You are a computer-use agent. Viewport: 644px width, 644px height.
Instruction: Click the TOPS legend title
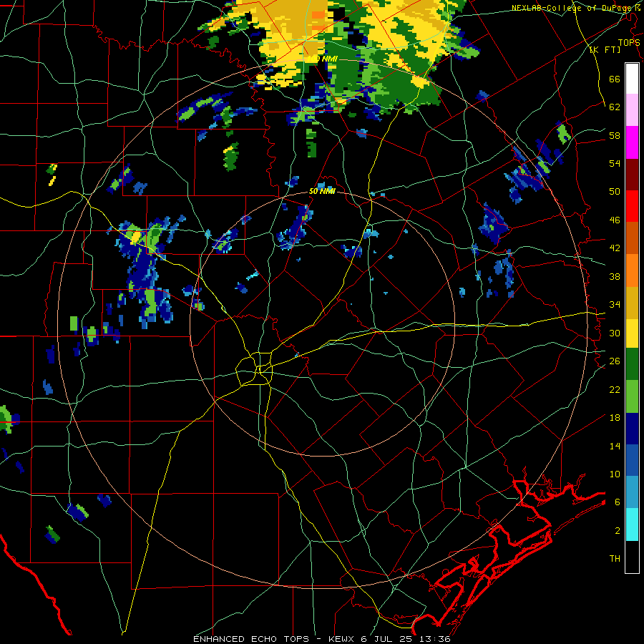(629, 42)
